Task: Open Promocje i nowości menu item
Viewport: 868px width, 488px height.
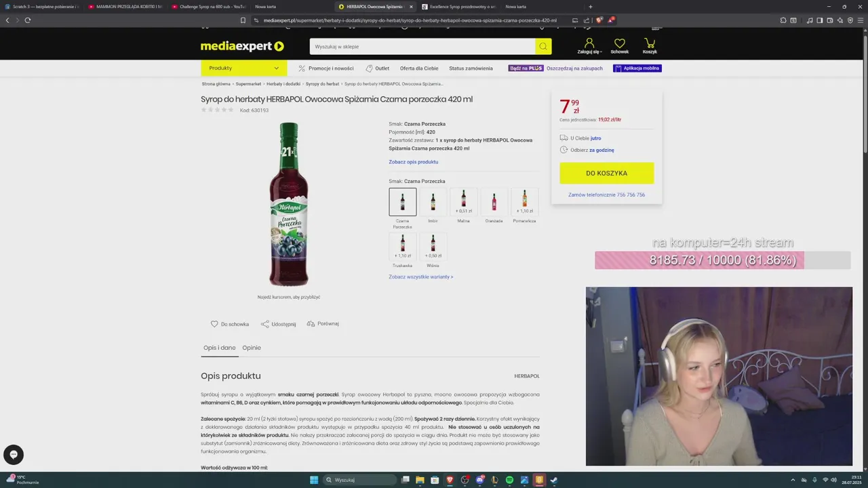Action: 326,68
